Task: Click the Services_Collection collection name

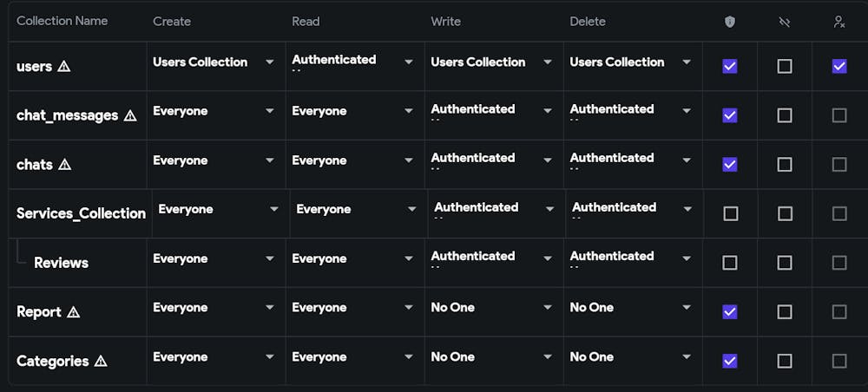Action: click(x=81, y=213)
